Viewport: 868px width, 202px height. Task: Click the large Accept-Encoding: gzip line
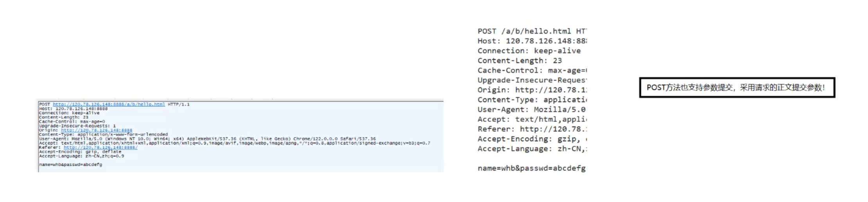pyautogui.click(x=532, y=139)
